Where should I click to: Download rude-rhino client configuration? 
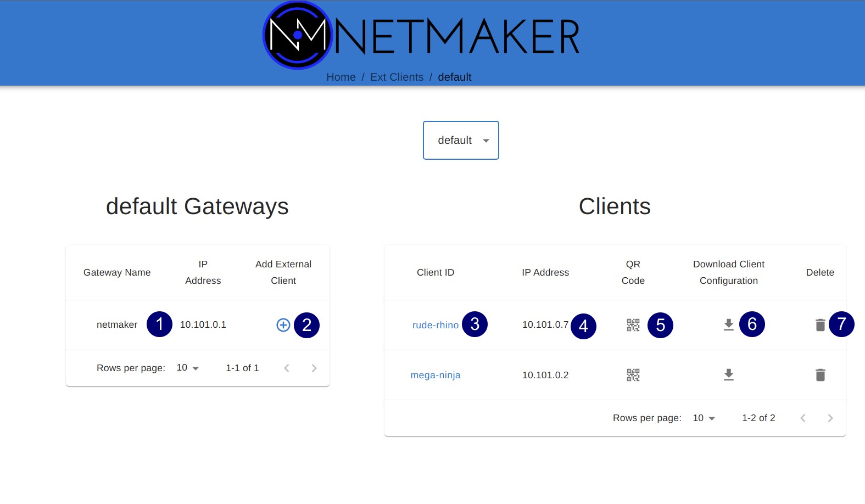pyautogui.click(x=728, y=325)
